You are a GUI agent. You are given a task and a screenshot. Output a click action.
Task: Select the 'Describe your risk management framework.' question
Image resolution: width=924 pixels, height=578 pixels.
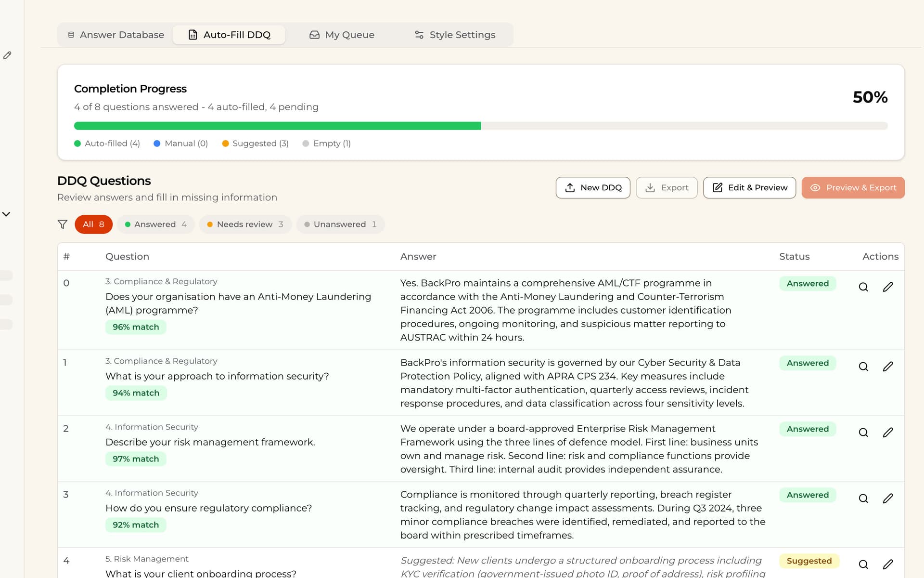(x=210, y=442)
